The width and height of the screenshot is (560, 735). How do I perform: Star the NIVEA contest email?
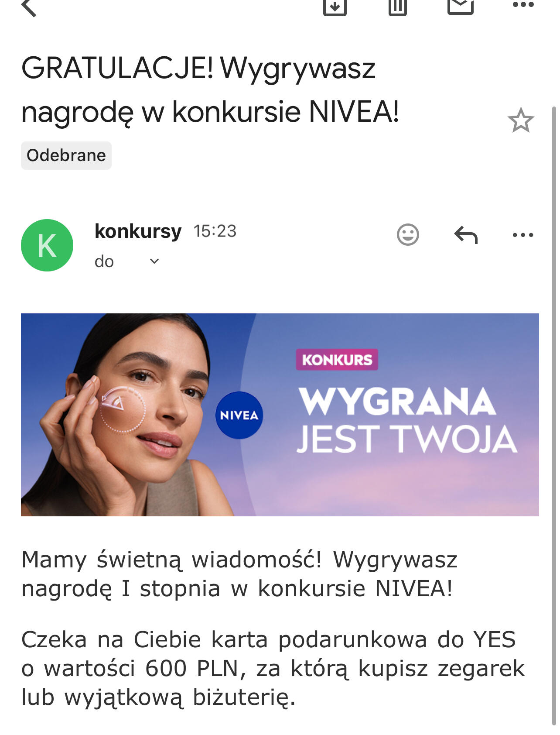coord(521,120)
